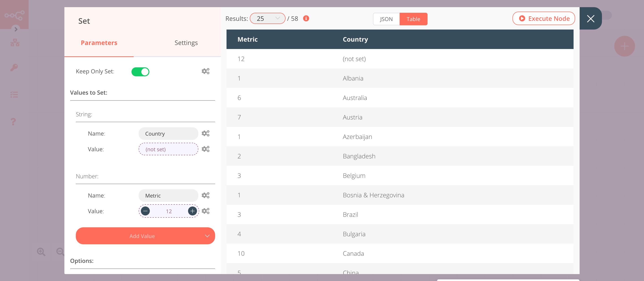644x281 pixels.
Task: Click the Add Value button
Action: pos(142,236)
